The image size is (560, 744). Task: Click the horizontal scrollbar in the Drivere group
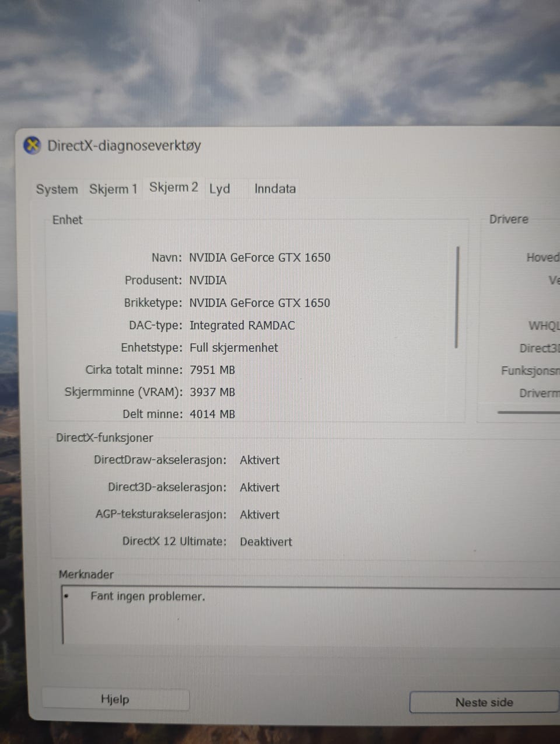[x=528, y=412]
